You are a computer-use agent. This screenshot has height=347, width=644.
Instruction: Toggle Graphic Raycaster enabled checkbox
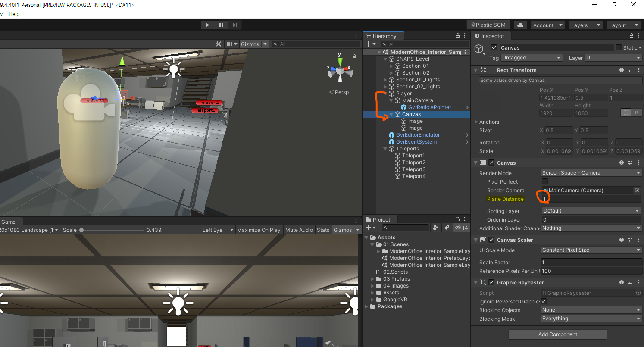click(x=491, y=282)
